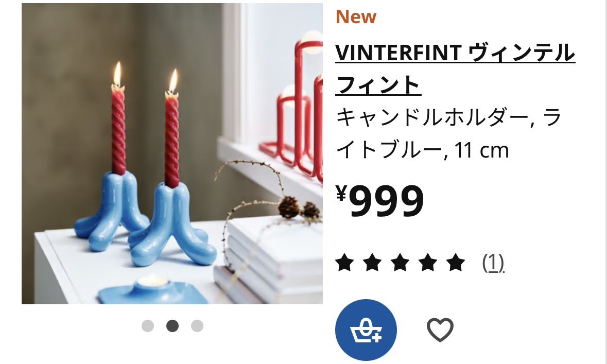Viewport: 607px width, 364px height.
Task: Click the fifth rating star
Action: coord(455,262)
